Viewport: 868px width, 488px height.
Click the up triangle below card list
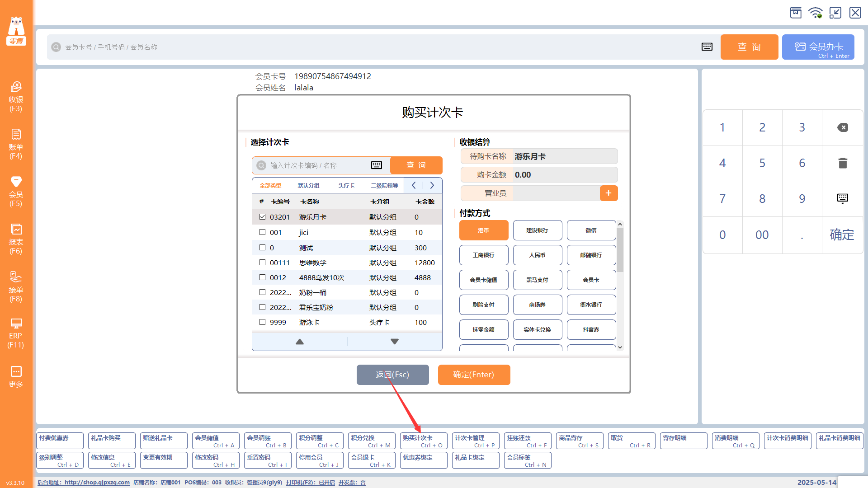point(299,342)
